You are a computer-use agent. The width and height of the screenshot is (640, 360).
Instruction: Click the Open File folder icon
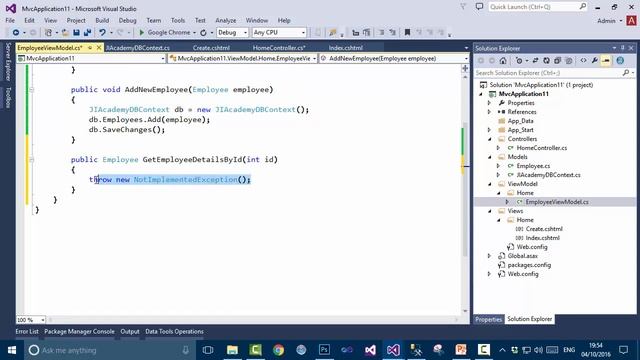coord(65,32)
